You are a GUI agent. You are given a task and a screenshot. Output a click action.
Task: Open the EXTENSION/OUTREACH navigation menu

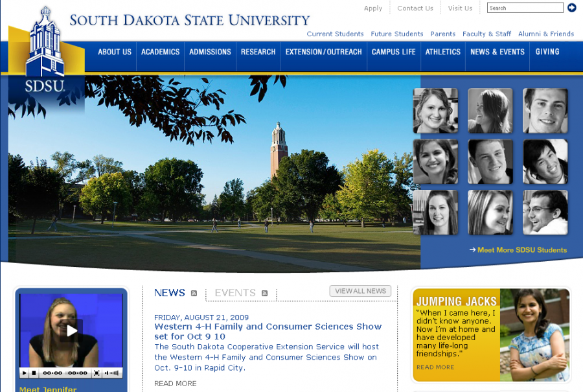coord(323,52)
